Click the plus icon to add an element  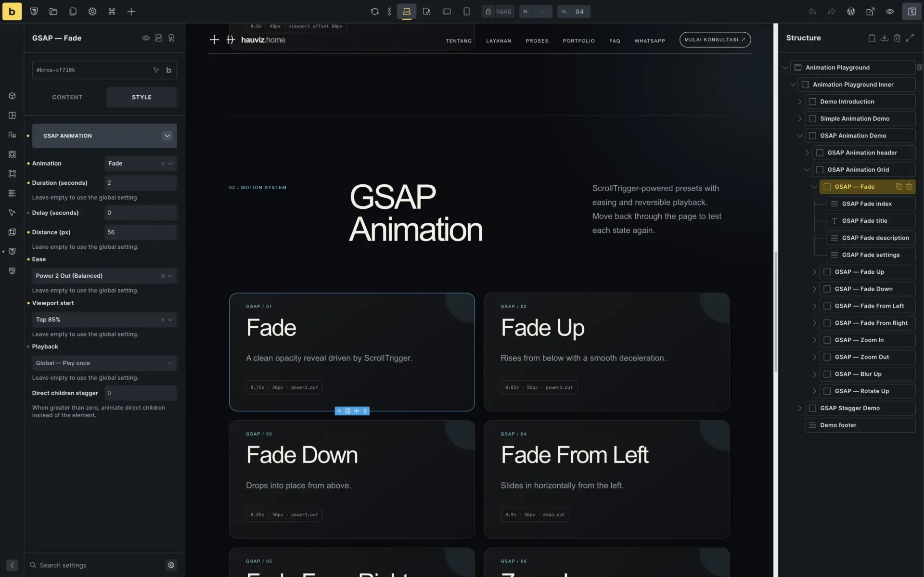click(131, 12)
